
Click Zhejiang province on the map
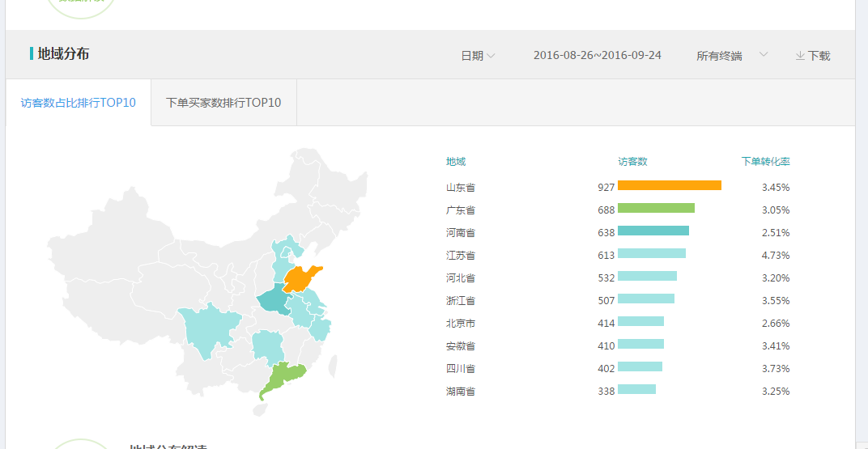pos(321,328)
